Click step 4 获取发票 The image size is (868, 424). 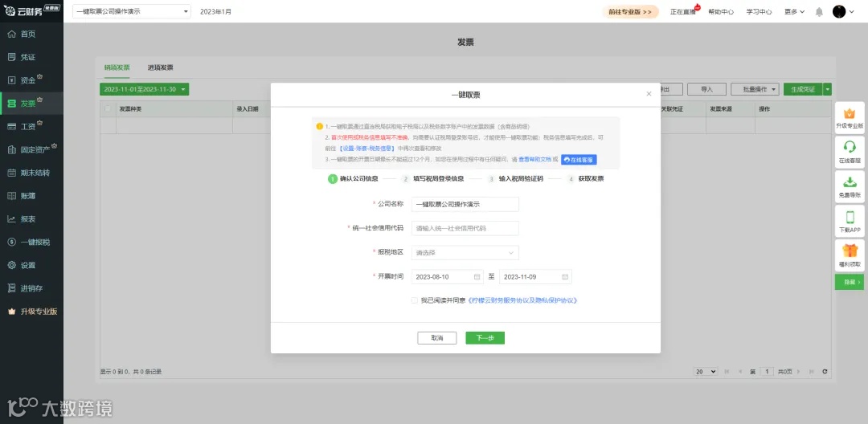point(585,179)
